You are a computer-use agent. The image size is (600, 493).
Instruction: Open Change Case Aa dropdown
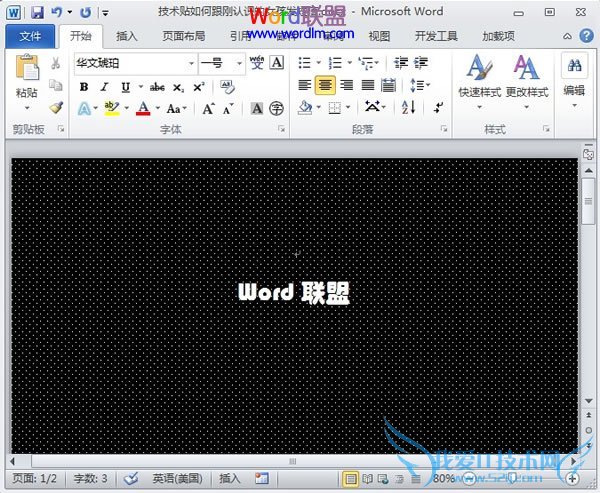coord(176,109)
